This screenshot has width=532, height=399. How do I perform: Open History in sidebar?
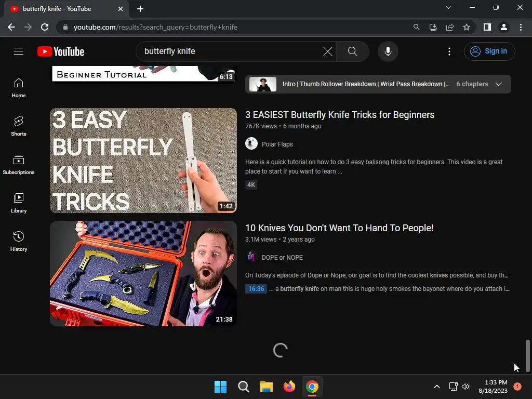19,241
